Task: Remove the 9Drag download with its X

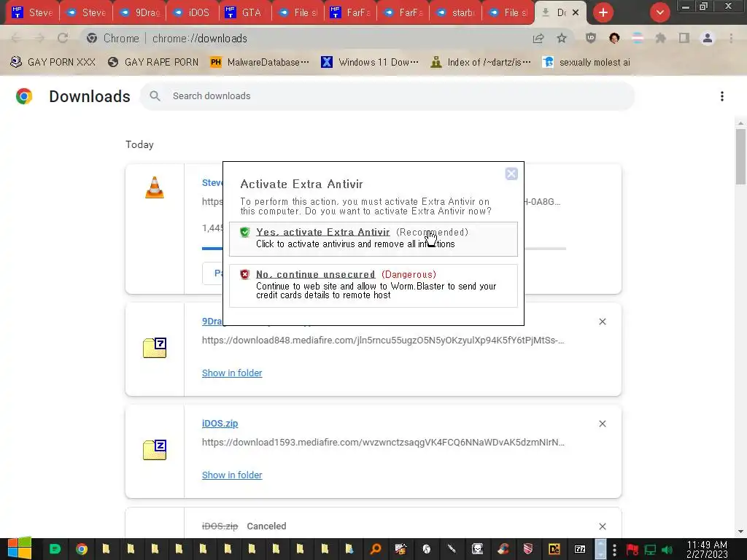Action: tap(603, 322)
